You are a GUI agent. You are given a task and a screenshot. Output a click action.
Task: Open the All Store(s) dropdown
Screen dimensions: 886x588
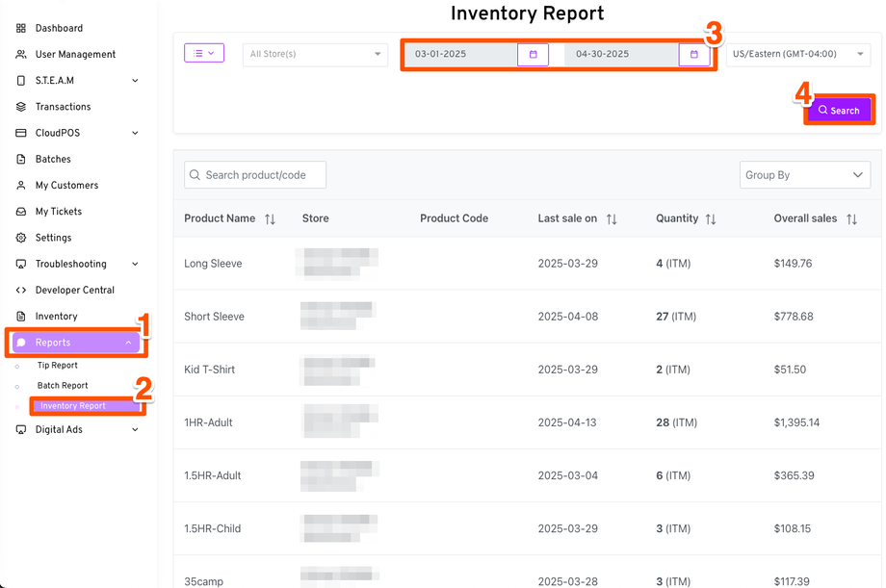pyautogui.click(x=315, y=55)
